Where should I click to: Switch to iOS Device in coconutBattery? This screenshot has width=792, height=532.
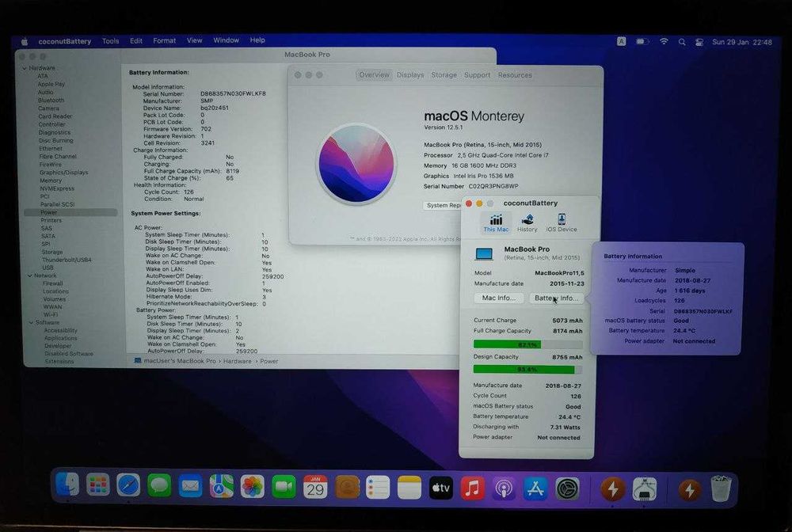click(x=562, y=222)
